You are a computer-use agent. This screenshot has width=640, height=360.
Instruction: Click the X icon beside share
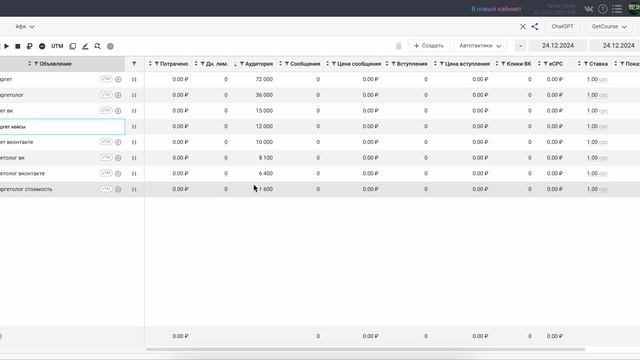(x=523, y=27)
